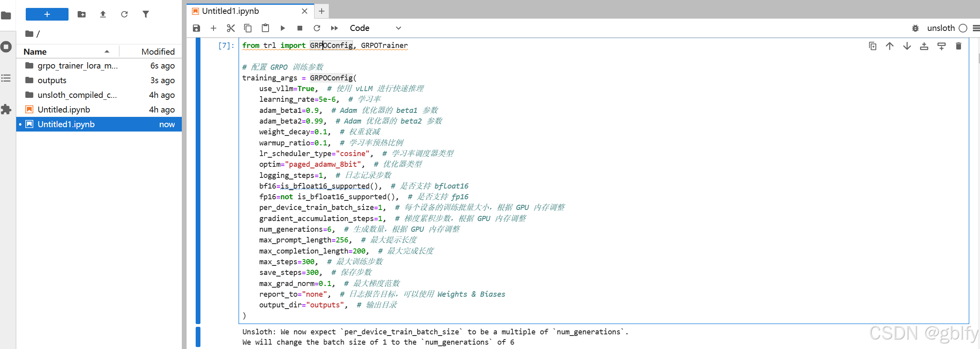This screenshot has width=980, height=349.
Task: Enable the debugger bug icon
Action: [915, 28]
